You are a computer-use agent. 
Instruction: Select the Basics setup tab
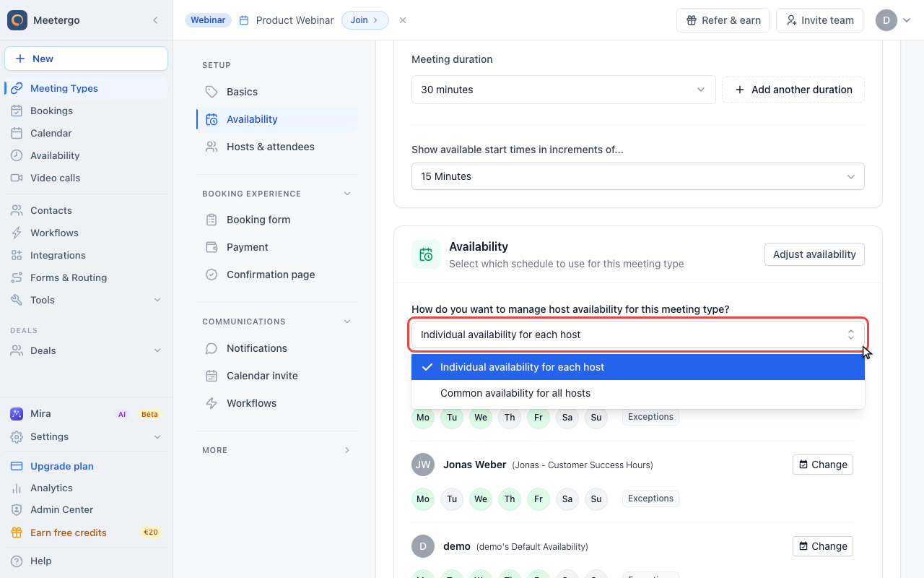pyautogui.click(x=277, y=92)
